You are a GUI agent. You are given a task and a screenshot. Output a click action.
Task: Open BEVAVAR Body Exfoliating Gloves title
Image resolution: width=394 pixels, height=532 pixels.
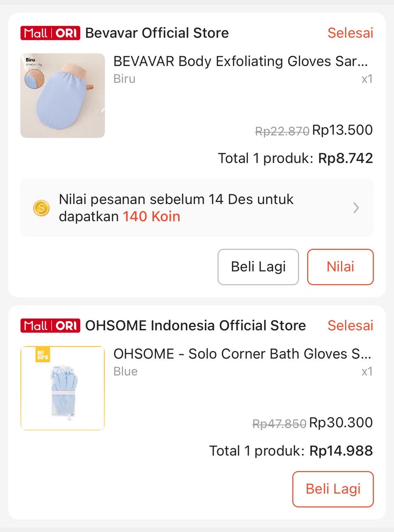(241, 61)
